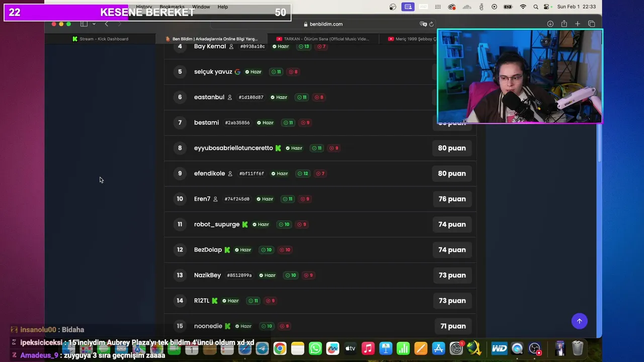Click the user icon beside Eren7
This screenshot has width=644, height=362.
[215, 199]
